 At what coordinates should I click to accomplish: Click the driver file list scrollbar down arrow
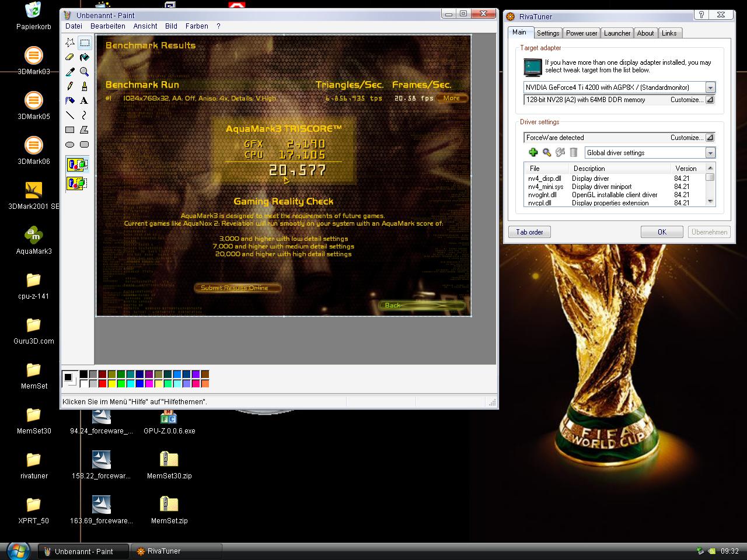point(710,201)
